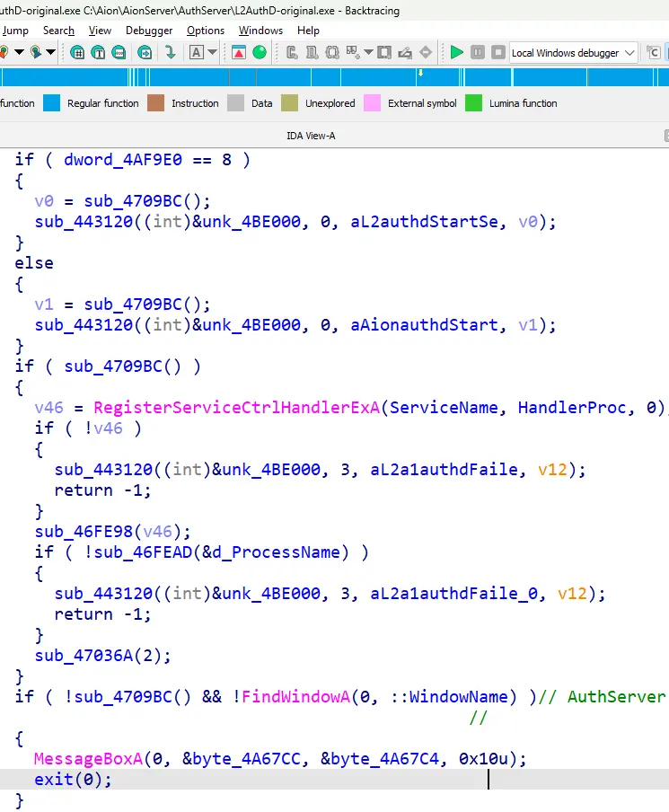Click the red triangle breakpoint-list icon
The width and height of the screenshot is (669, 812).
(x=239, y=52)
